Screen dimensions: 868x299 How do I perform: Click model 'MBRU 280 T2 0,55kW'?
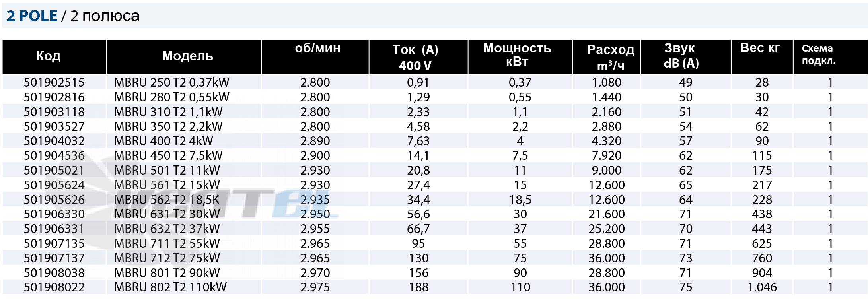171,97
